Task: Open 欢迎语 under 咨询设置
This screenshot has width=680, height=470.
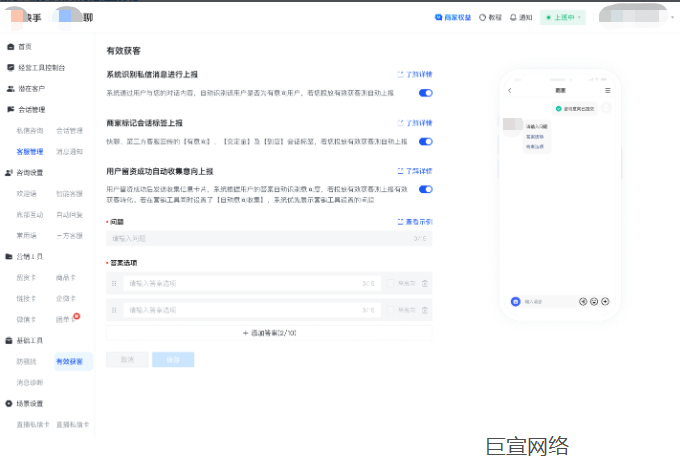Action: (x=26, y=193)
